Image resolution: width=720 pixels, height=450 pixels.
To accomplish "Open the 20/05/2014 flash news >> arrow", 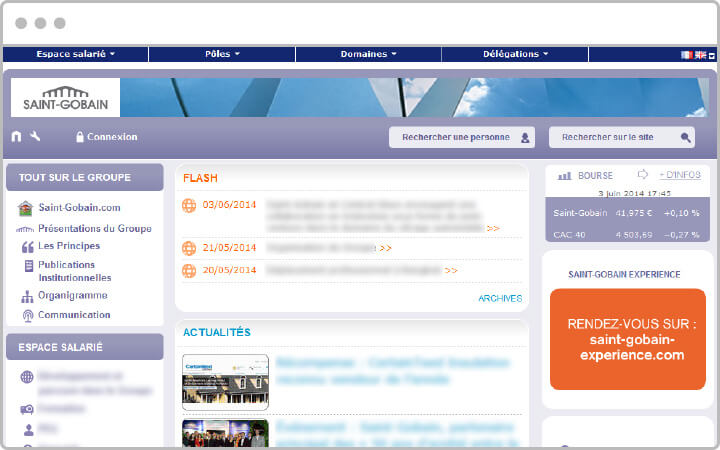I will [451, 270].
